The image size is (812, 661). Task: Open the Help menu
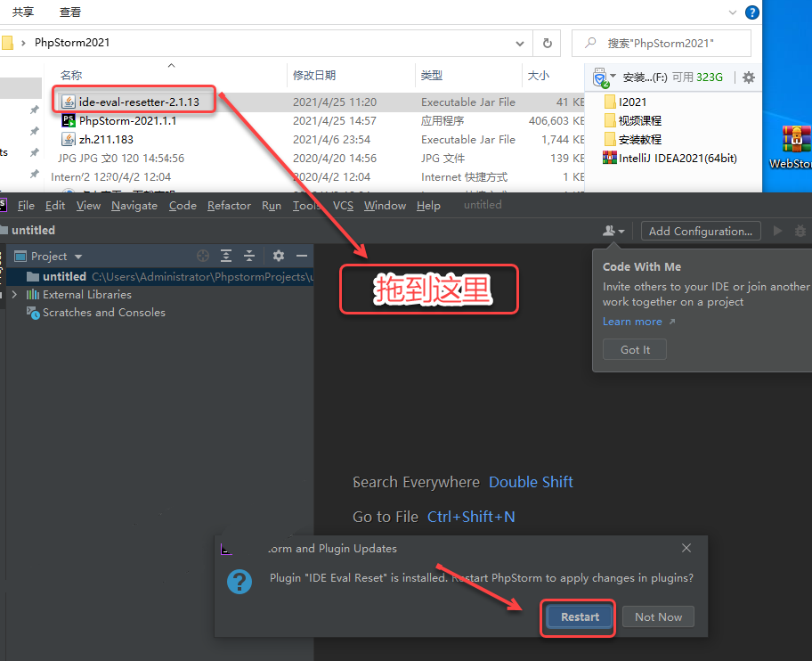point(428,206)
